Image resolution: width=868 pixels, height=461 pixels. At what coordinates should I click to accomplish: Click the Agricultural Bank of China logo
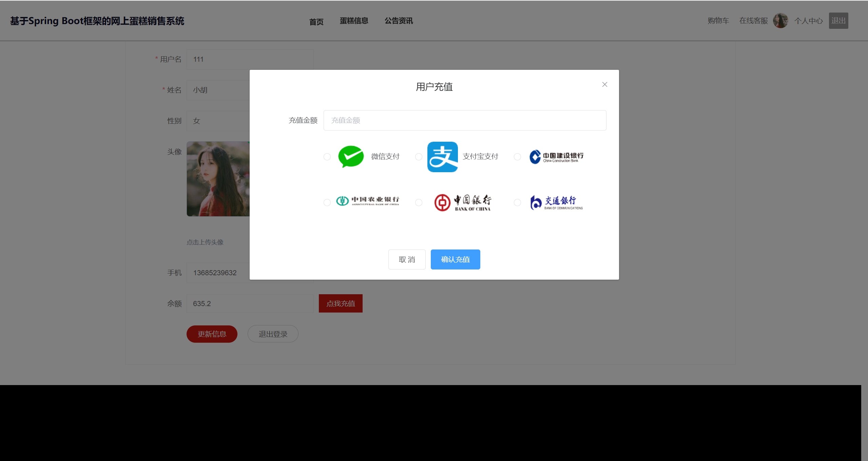[367, 201]
